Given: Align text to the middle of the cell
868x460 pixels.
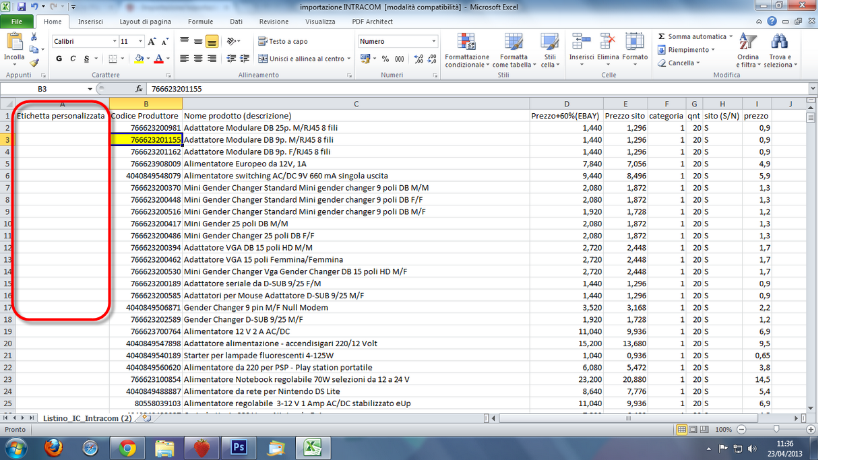Looking at the screenshot, I should 198,41.
